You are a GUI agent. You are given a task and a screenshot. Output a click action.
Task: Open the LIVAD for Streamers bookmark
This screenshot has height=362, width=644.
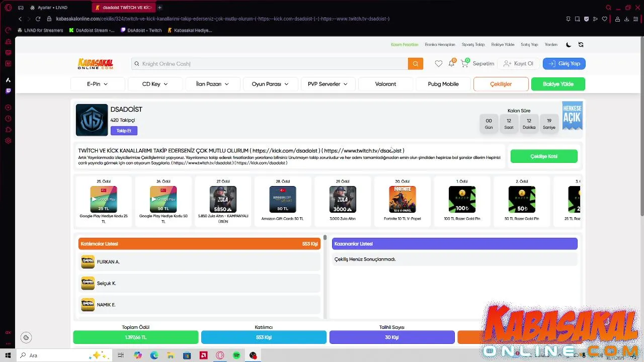click(40, 30)
